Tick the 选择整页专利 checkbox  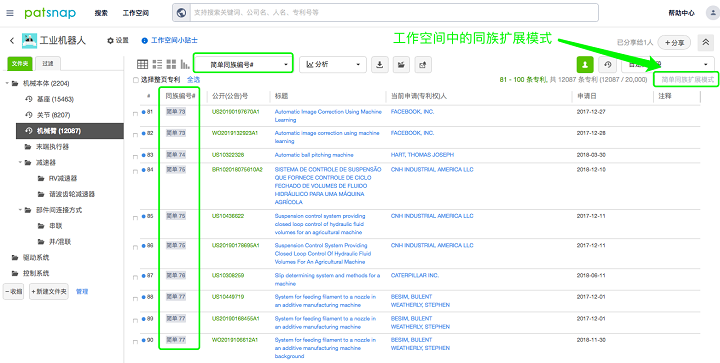(136, 80)
